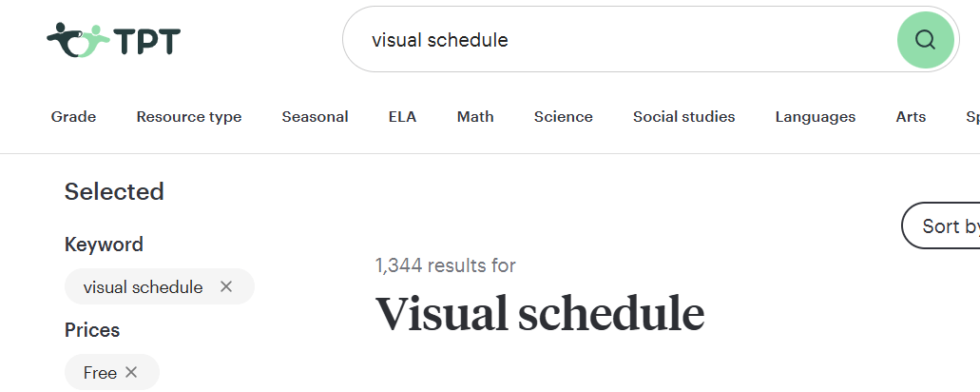The image size is (980, 392).
Task: Open the Resource type menu
Action: click(189, 117)
